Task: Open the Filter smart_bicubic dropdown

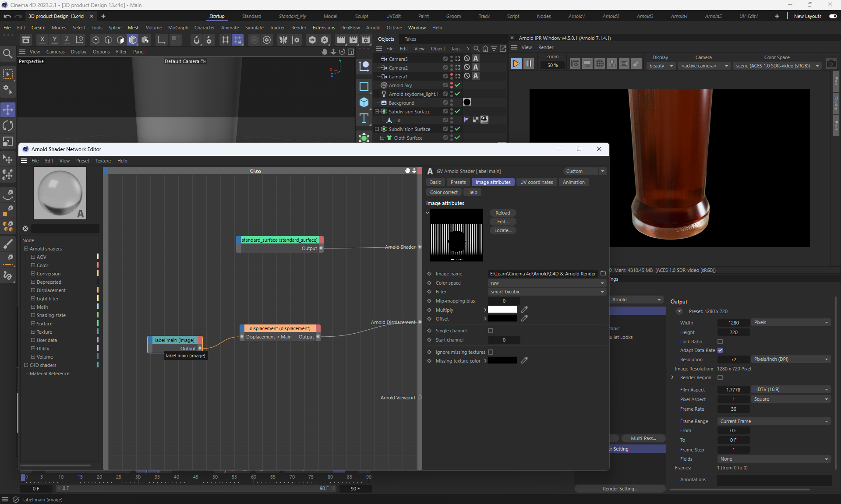Action: click(x=547, y=292)
